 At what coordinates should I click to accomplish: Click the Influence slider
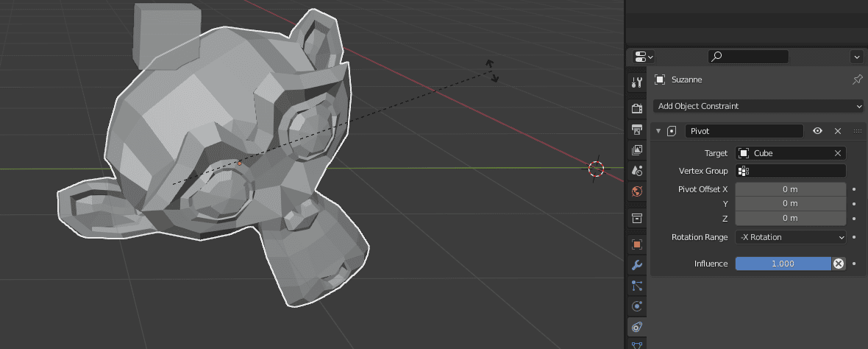(x=783, y=264)
